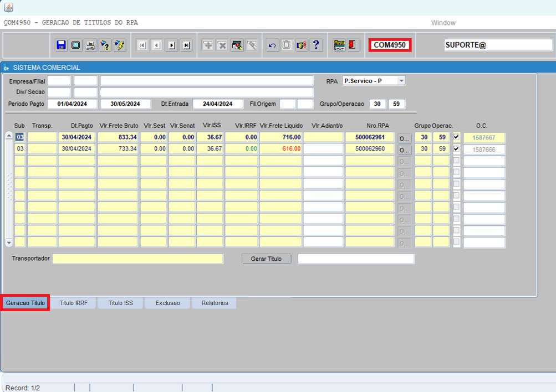Screen dimensions: 556x392
Task: Click the header Operacao field with 59
Action: tap(396, 104)
